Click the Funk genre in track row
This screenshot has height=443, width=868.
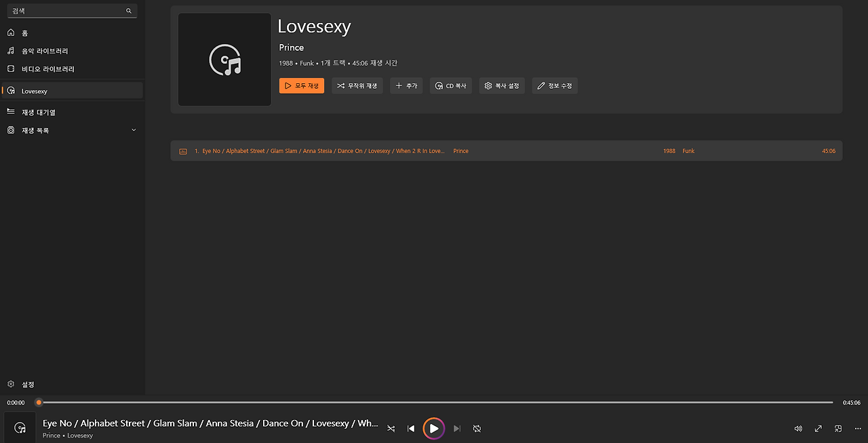tap(688, 151)
